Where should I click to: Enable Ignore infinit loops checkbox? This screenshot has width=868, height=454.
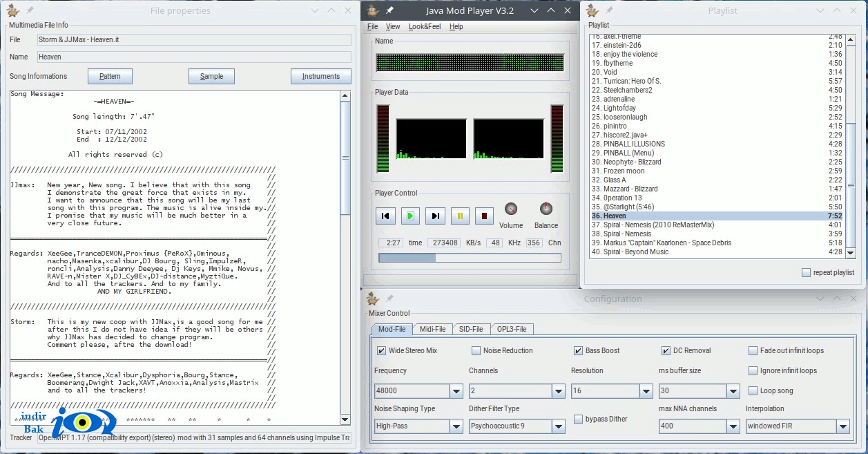[753, 370]
